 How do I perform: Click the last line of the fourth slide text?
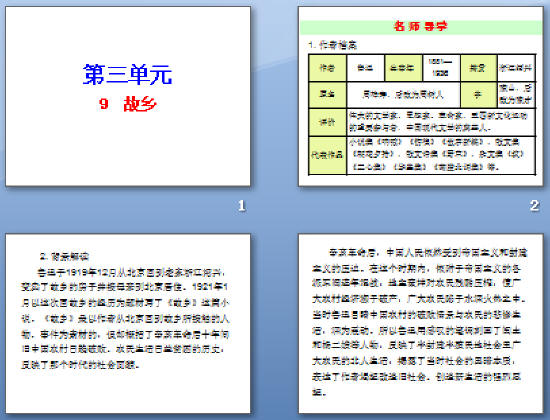point(319,392)
